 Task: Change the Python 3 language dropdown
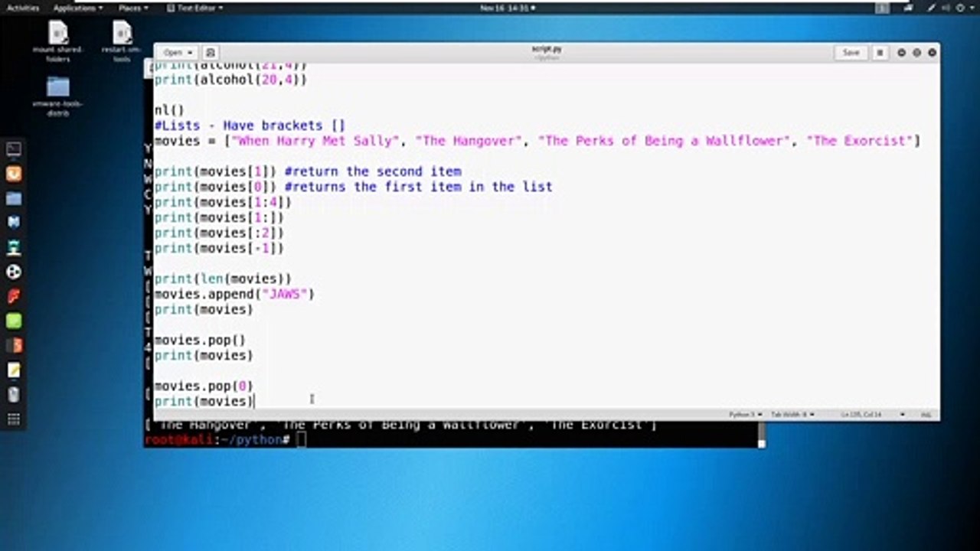(745, 415)
